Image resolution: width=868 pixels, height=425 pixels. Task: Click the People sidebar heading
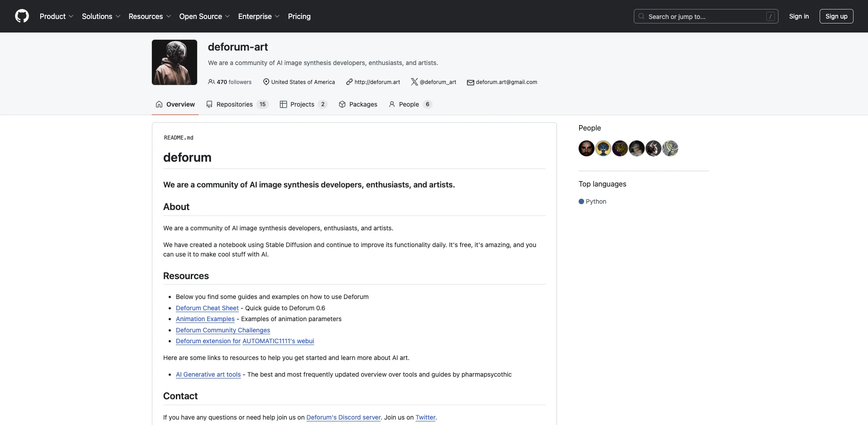coord(590,128)
